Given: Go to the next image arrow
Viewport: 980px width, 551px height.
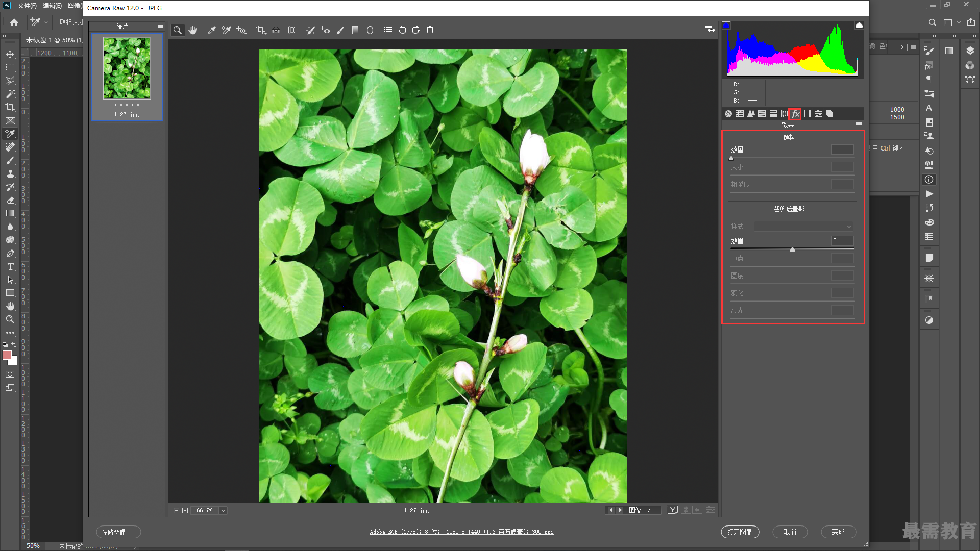Looking at the screenshot, I should click(620, 510).
